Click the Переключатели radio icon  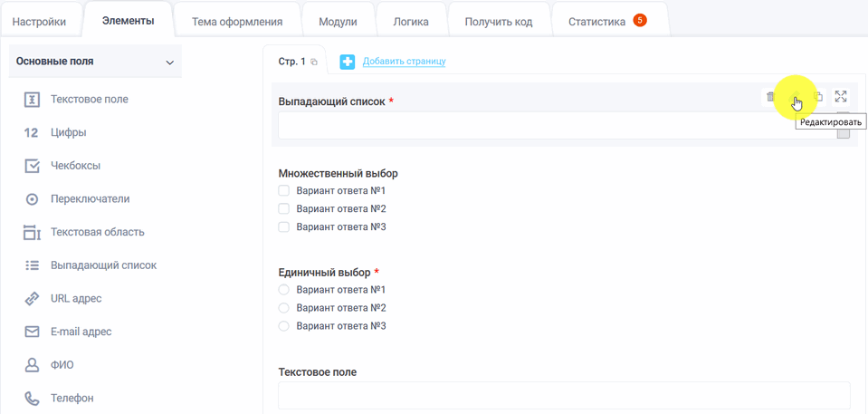pyautogui.click(x=32, y=199)
